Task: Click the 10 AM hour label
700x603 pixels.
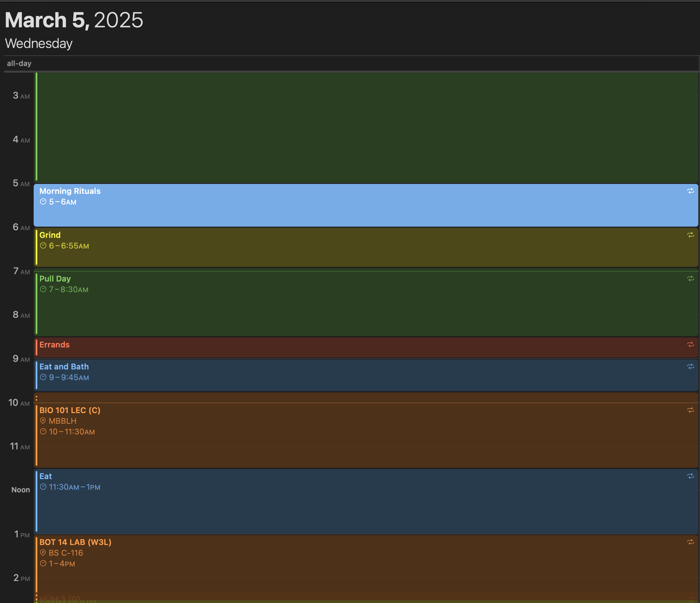Action: 19,403
